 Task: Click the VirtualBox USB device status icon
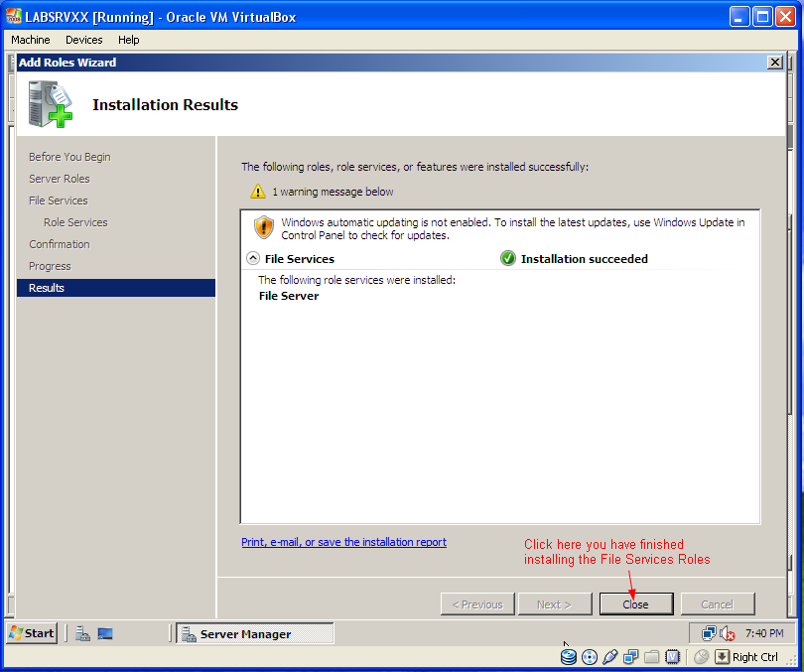[610, 657]
